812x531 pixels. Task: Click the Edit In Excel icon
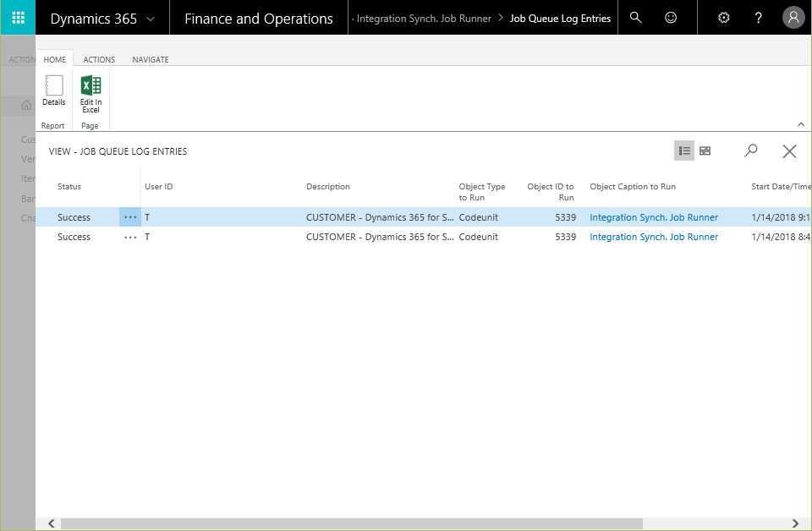[x=91, y=94]
